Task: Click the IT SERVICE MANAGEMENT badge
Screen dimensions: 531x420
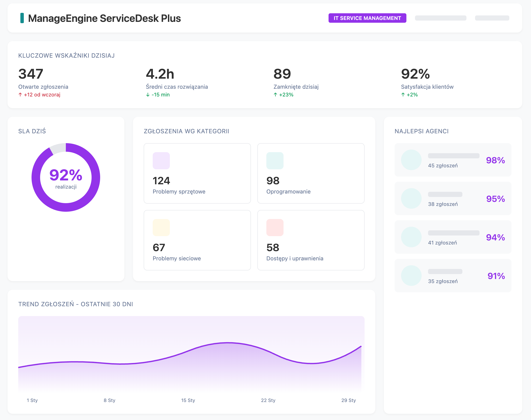Action: click(x=367, y=18)
